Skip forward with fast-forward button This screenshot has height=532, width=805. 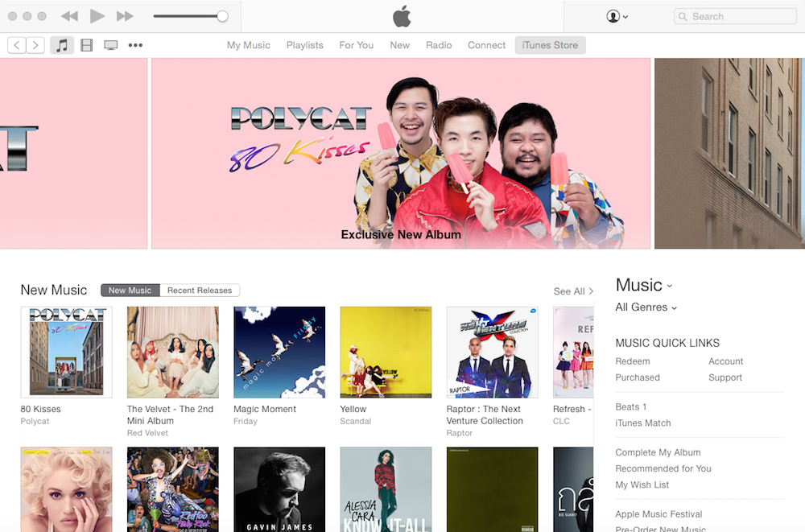(125, 16)
